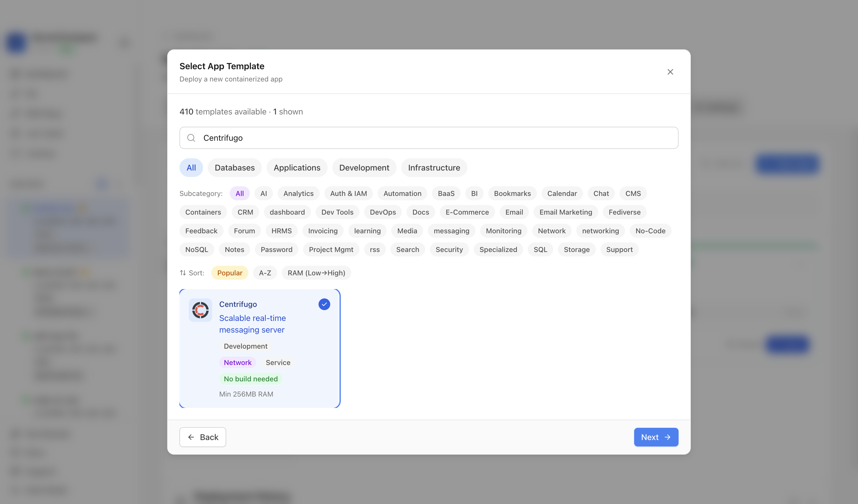Screen dimensions: 858x504
Task: Filter by Search subcategory
Action: coord(407,249)
